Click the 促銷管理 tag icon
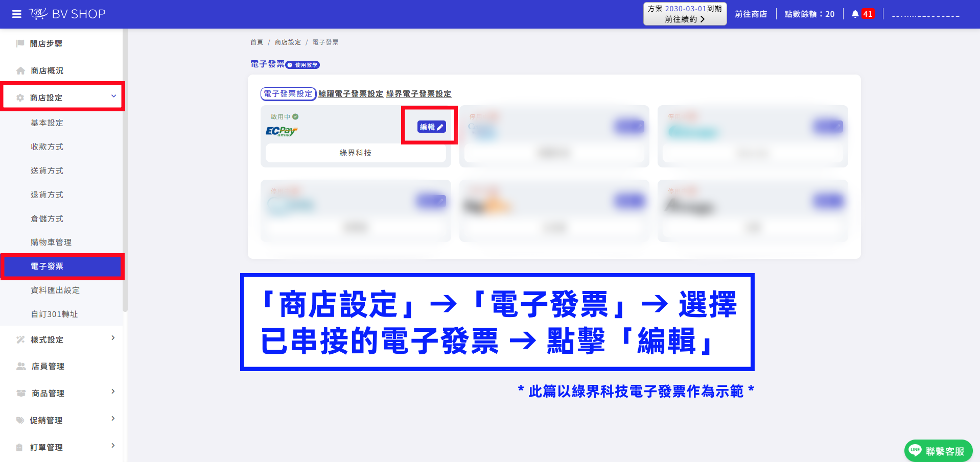This screenshot has width=980, height=462. 20,420
